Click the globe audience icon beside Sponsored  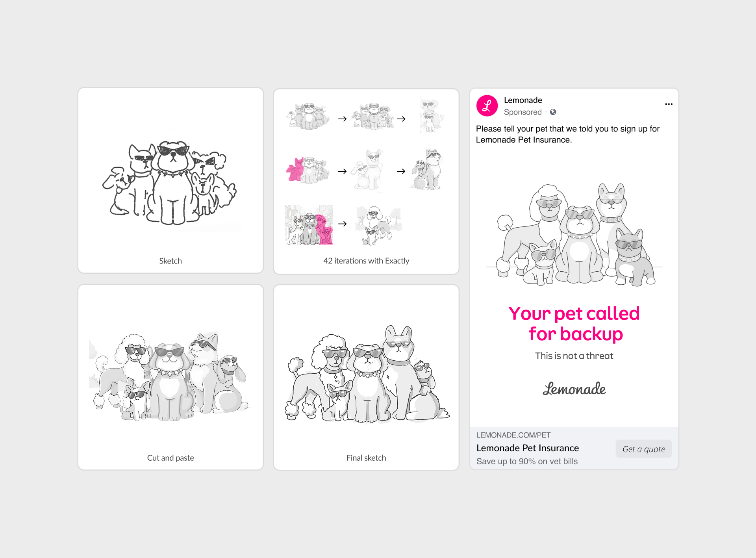(x=553, y=112)
